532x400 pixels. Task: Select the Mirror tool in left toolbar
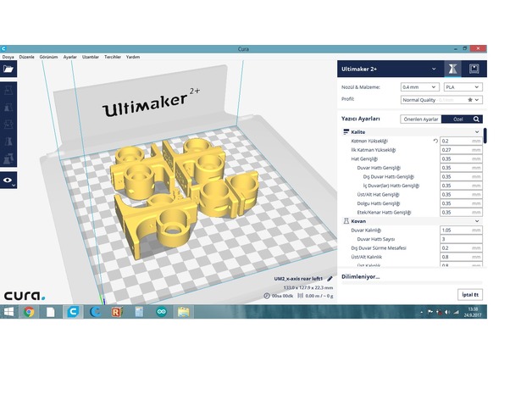coord(8,142)
